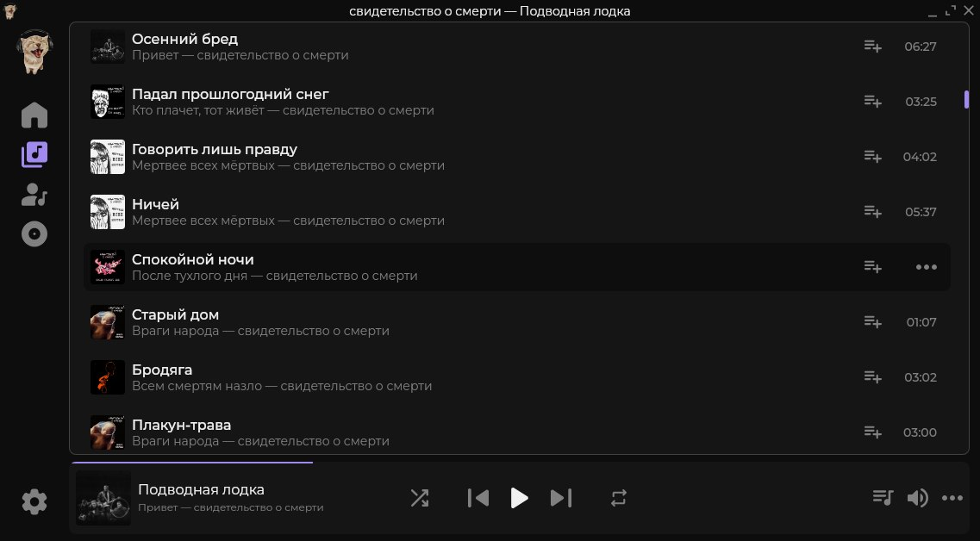The width and height of the screenshot is (980, 541).
Task: Click the Подводная лодка album thumbnail
Action: (x=103, y=498)
